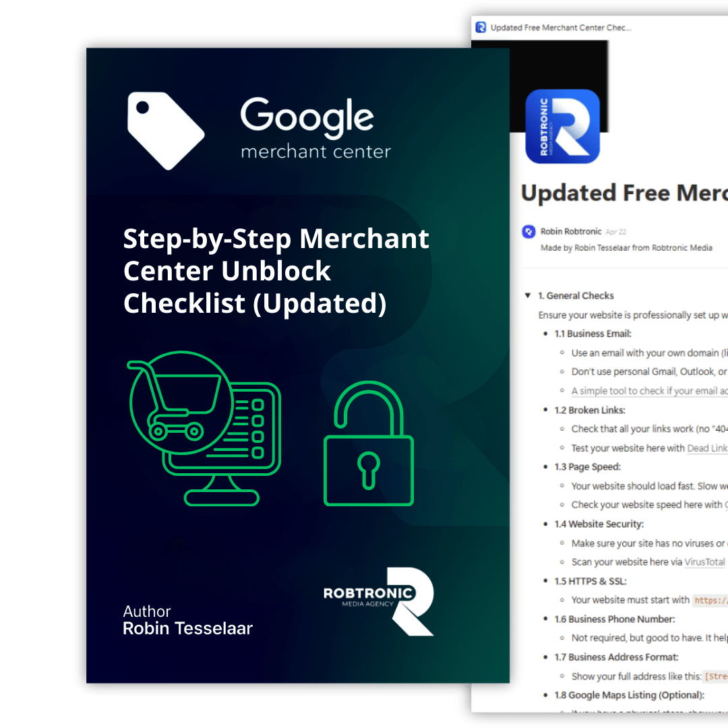Viewport: 728px width, 728px height.
Task: Collapse the 1. General Checks section
Action: 529,295
